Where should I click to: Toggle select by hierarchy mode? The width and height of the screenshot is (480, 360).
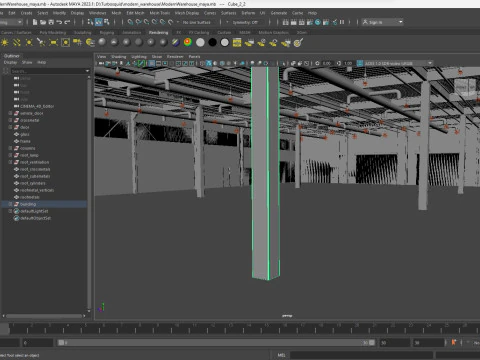[x=90, y=22]
